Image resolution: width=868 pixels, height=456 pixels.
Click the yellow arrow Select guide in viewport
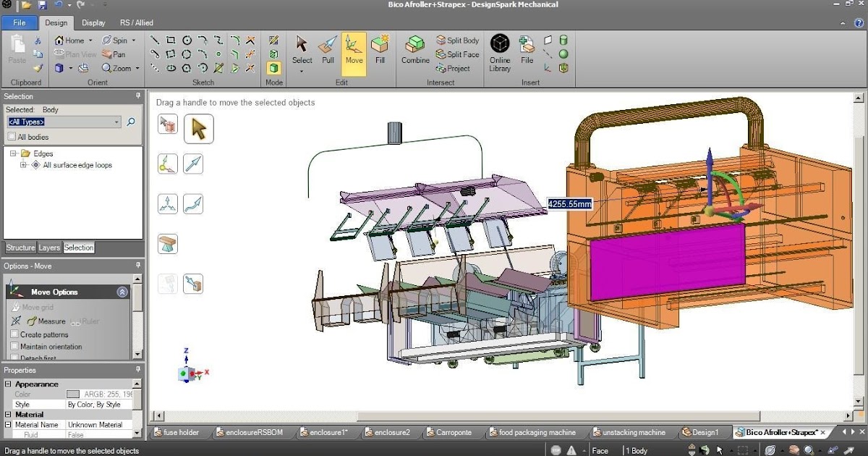click(198, 129)
